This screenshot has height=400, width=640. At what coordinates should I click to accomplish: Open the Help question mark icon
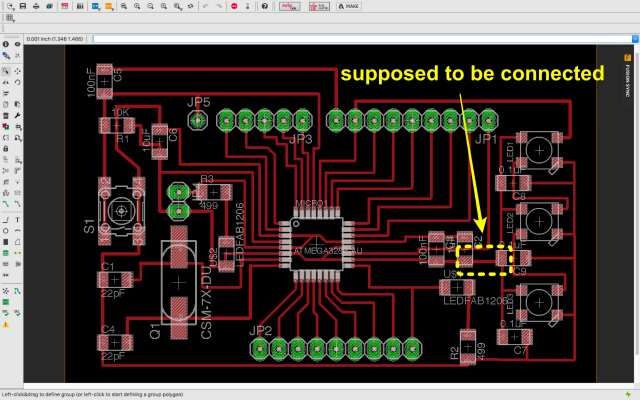pos(265,6)
